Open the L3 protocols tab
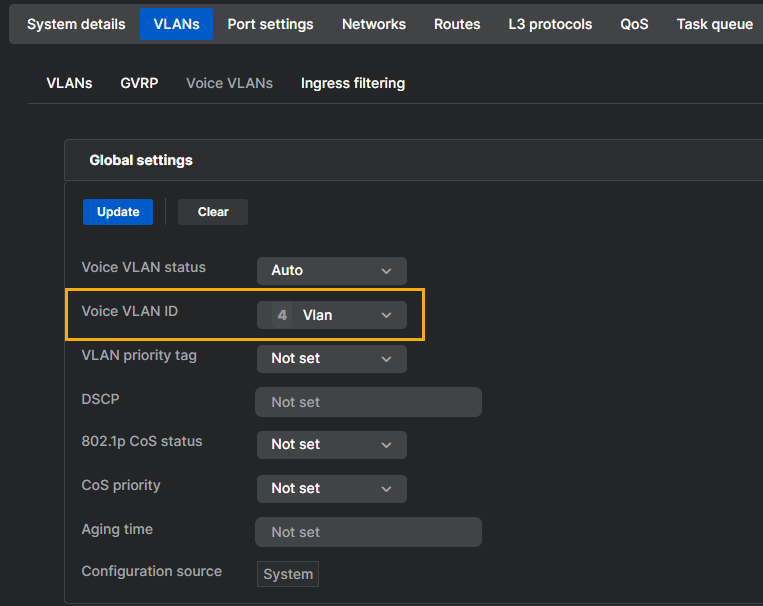763x606 pixels. 550,24
